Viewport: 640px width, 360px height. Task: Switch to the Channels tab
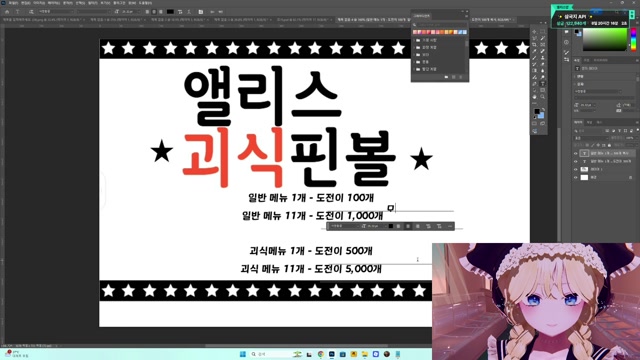click(589, 122)
